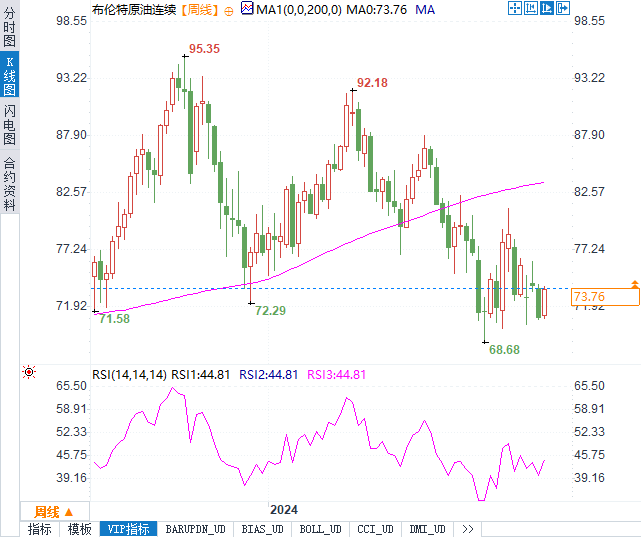Open the 【周线】 period label in title
641x537 pixels.
(200, 10)
